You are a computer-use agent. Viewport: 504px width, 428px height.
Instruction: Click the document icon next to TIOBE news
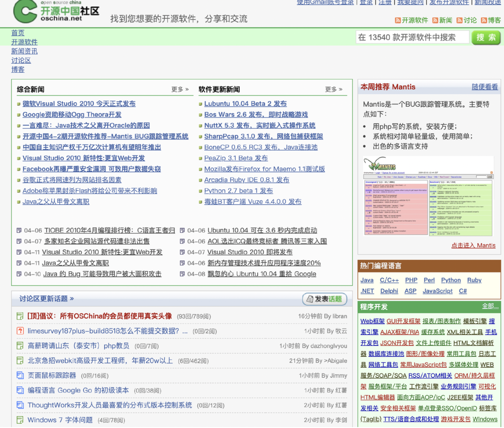pyautogui.click(x=19, y=230)
